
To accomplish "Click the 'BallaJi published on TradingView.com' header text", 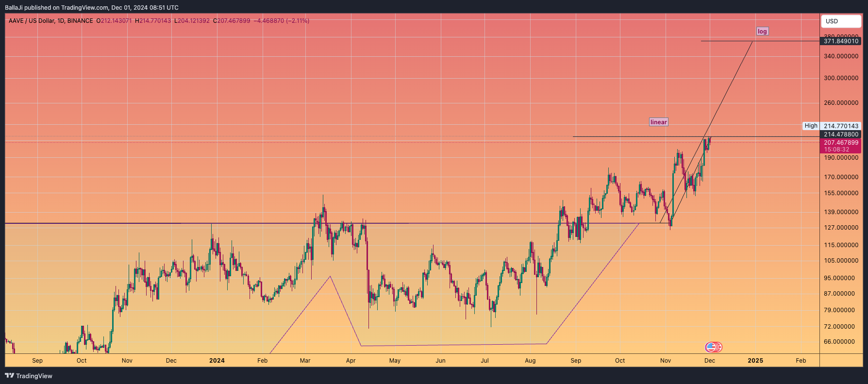I will [x=57, y=8].
